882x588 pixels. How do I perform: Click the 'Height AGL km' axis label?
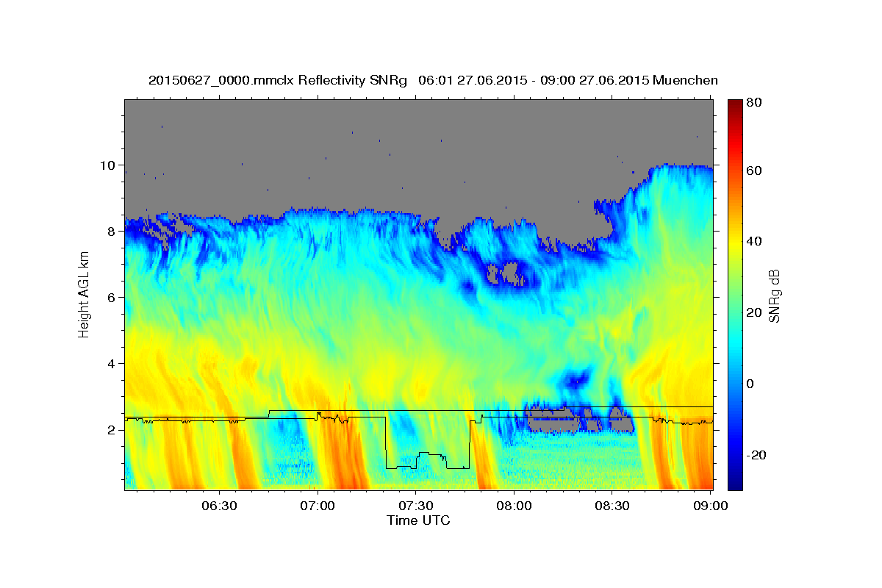tap(84, 294)
